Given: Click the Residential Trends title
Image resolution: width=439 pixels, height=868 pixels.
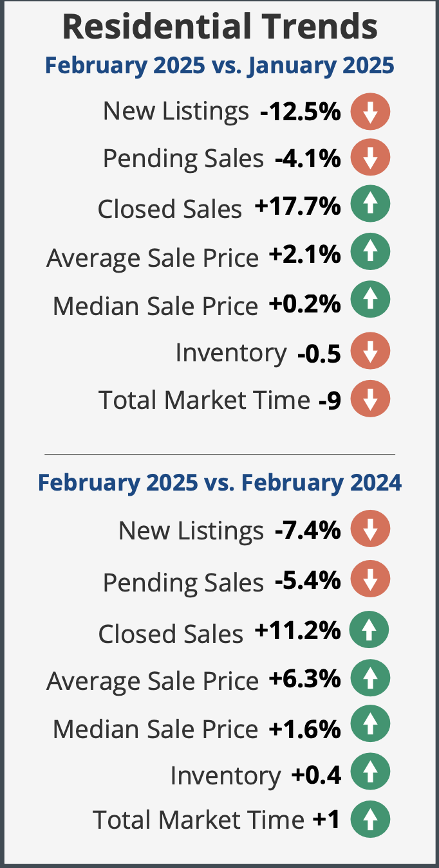Looking at the screenshot, I should tap(219, 27).
